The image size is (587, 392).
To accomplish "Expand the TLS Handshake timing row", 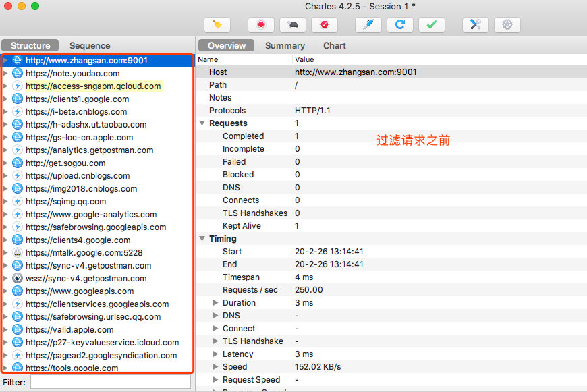I will point(215,341).
